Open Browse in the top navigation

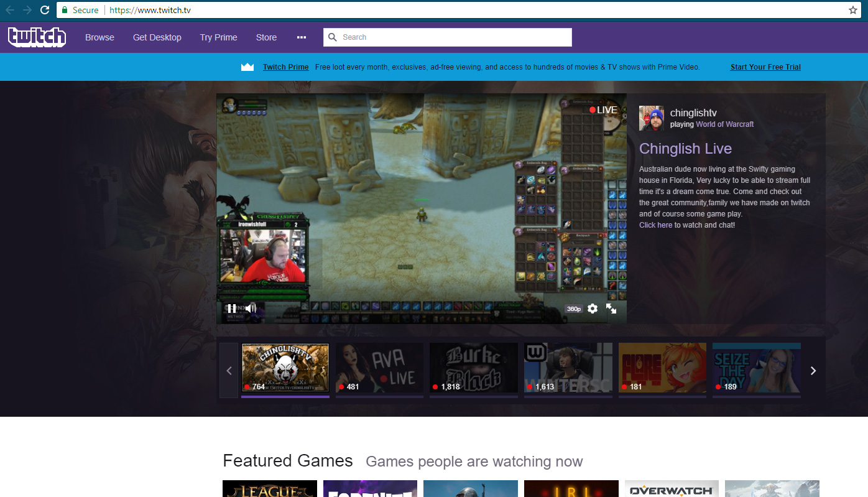[100, 37]
